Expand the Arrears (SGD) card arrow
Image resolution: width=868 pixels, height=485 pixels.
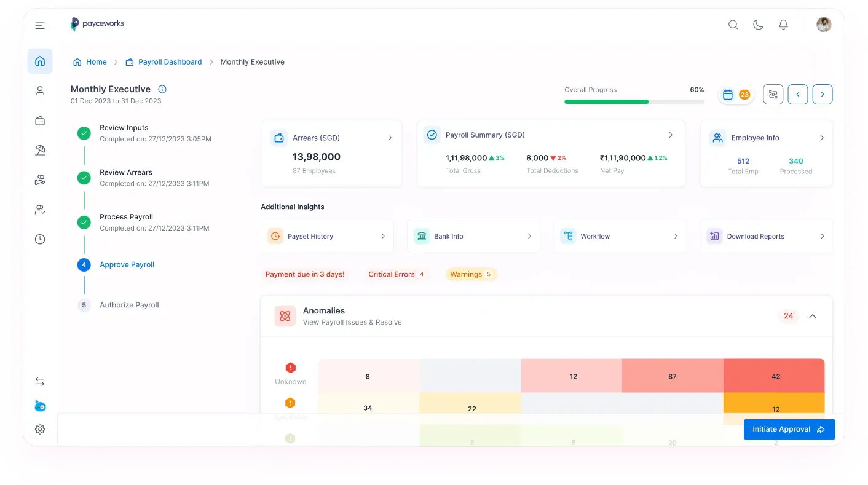[x=390, y=138]
